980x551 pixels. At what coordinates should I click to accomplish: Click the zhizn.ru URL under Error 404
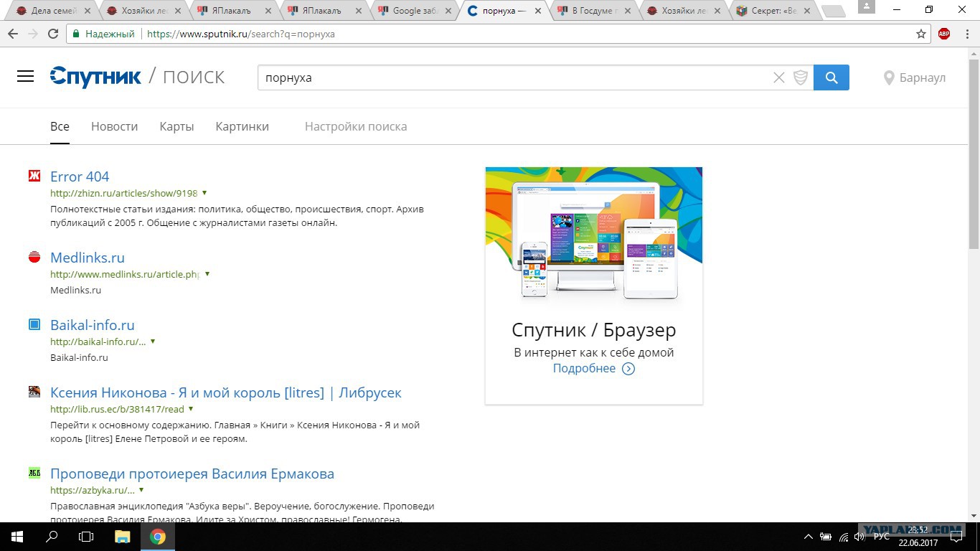tap(123, 193)
